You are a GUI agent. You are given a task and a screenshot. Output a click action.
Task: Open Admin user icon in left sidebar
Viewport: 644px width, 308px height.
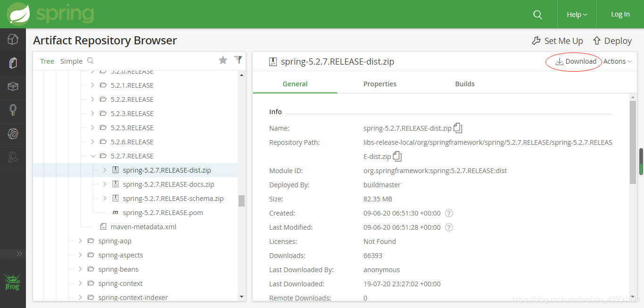point(13,158)
